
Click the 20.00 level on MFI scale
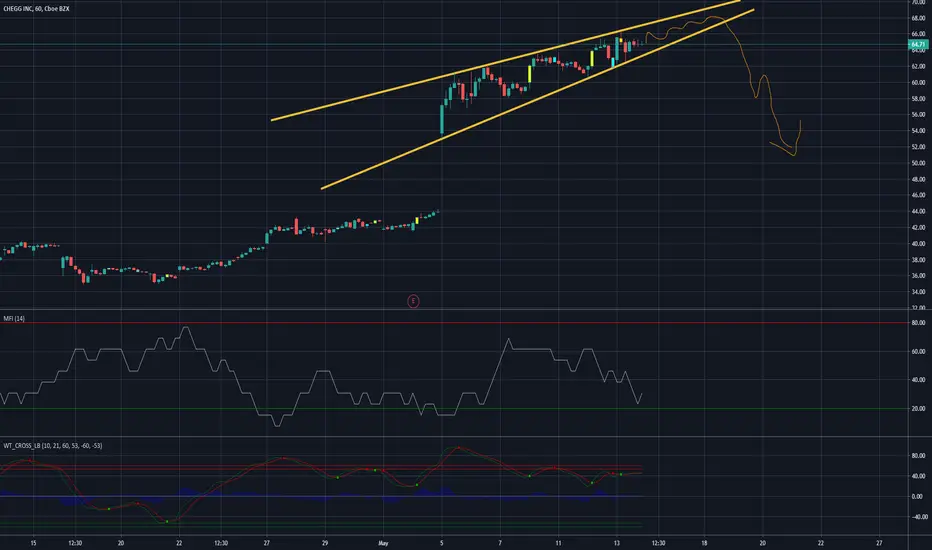coord(918,409)
